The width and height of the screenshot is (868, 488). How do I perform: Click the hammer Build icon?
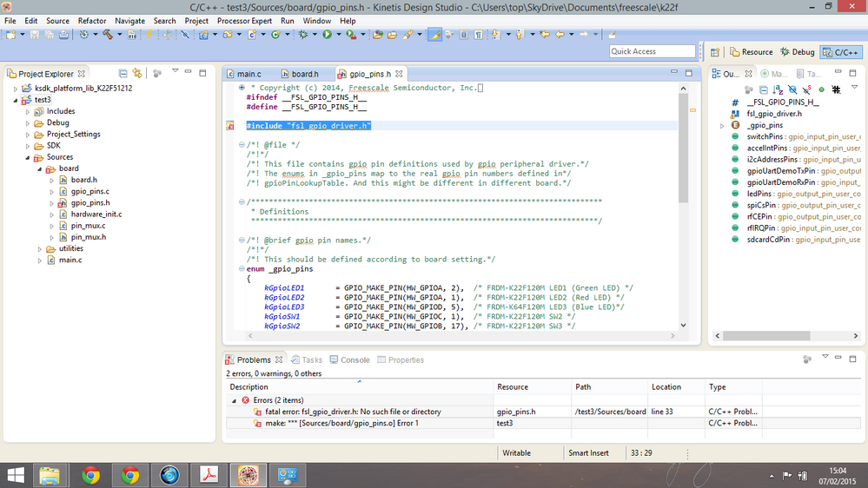[x=108, y=35]
